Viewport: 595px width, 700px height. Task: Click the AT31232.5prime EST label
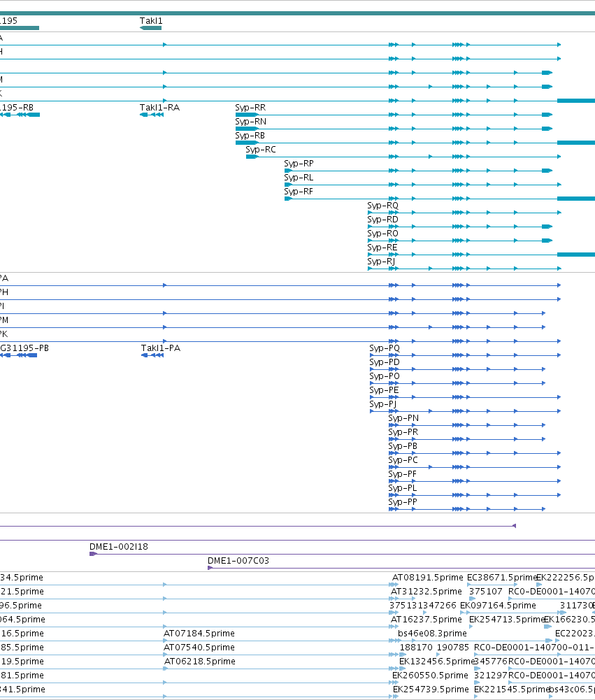click(x=426, y=592)
